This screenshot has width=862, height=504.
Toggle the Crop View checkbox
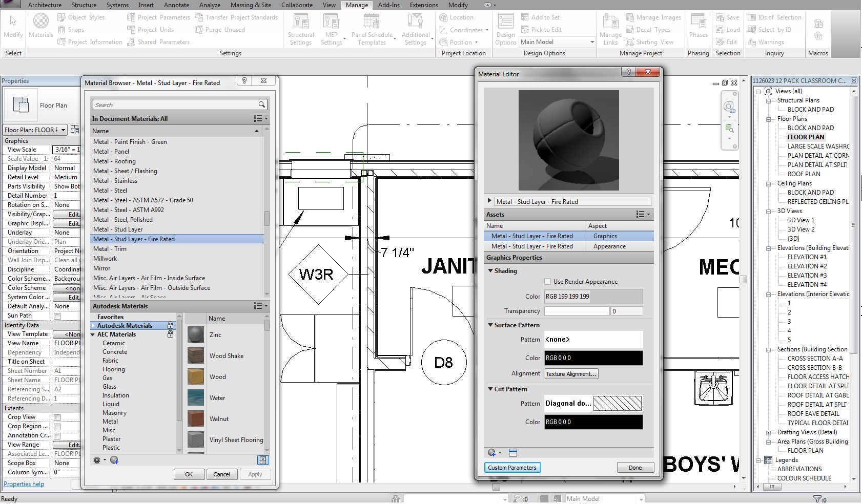coord(57,417)
